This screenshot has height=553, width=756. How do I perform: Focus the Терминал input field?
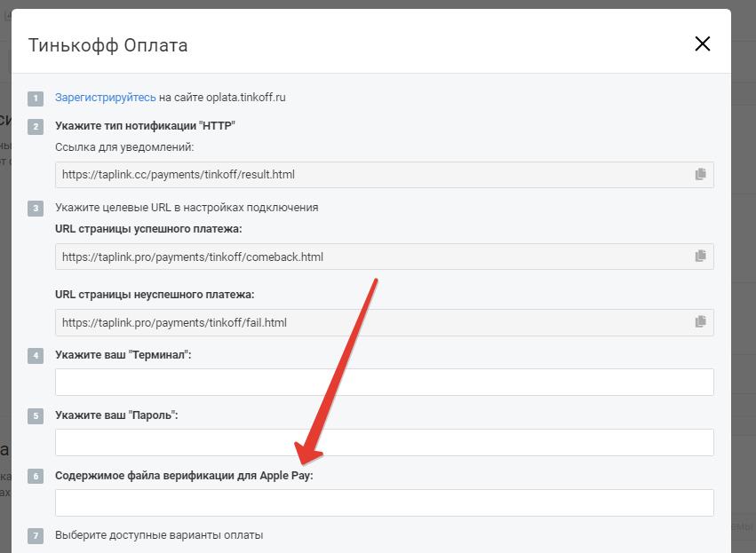385,382
